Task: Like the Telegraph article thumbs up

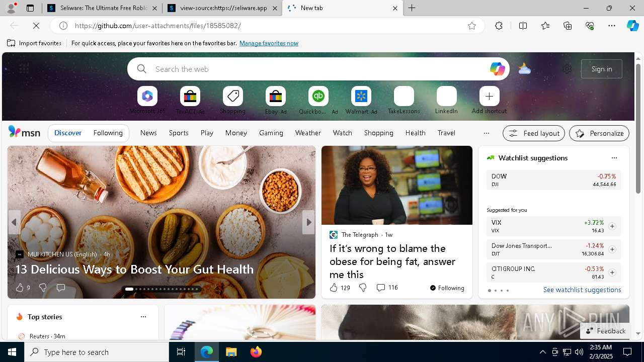Action: (x=334, y=288)
